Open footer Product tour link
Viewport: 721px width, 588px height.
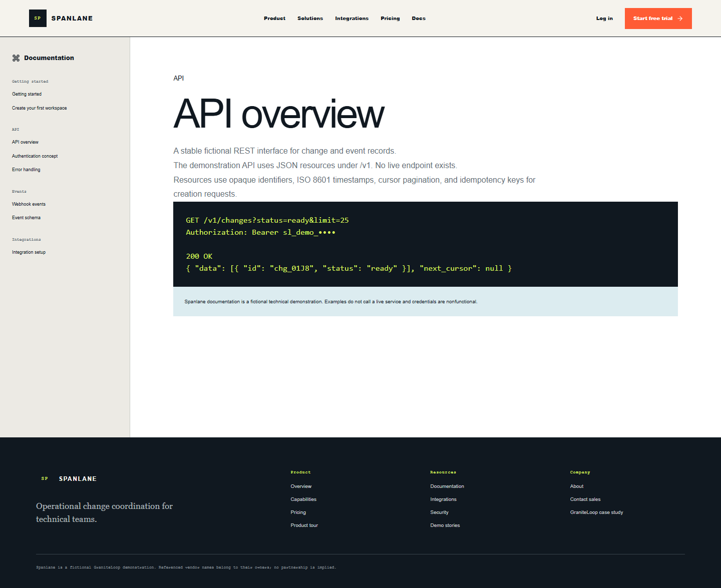click(x=304, y=525)
